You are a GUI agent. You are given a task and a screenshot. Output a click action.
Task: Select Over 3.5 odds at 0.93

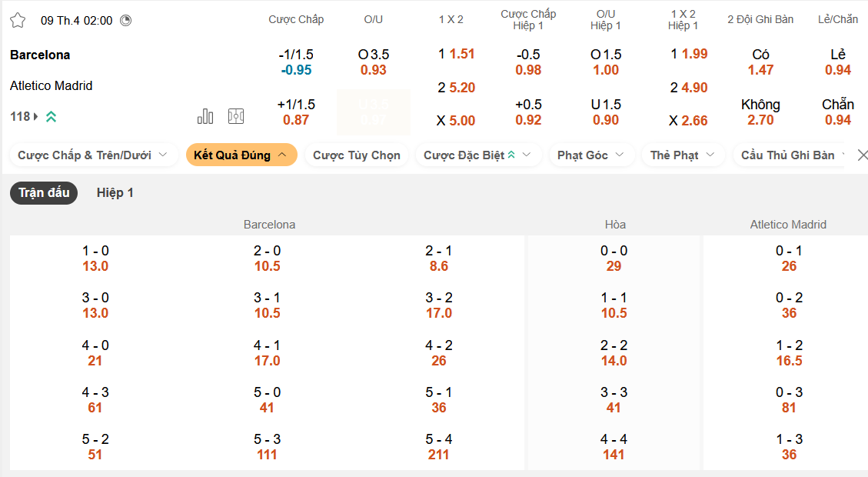coord(374,62)
